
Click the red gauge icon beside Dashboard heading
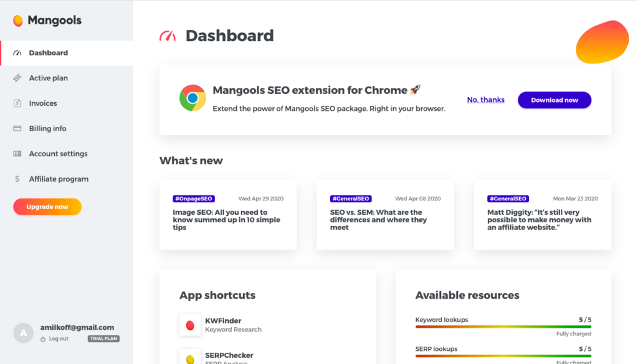pyautogui.click(x=168, y=35)
